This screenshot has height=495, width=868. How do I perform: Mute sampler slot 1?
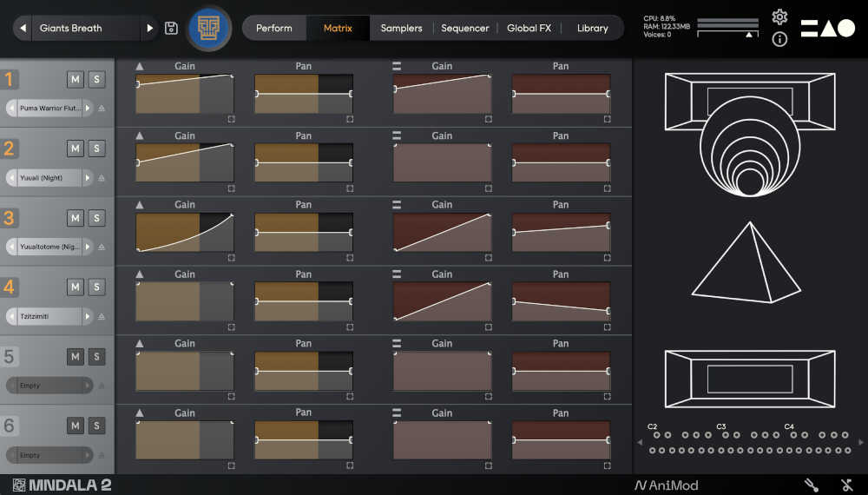[76, 79]
